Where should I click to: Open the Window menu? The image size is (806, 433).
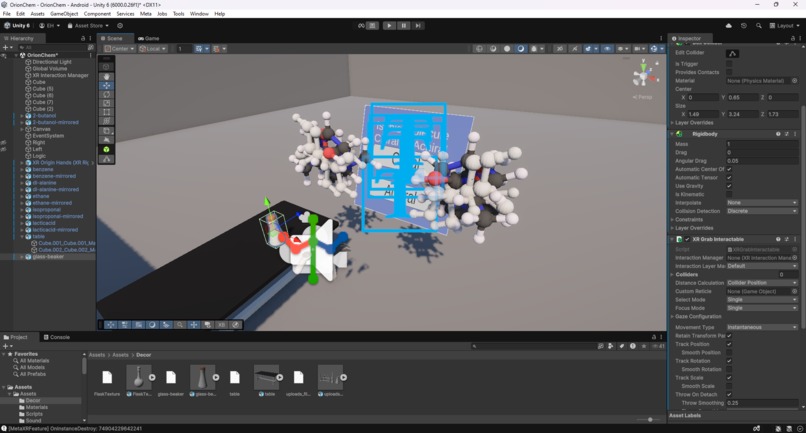coord(199,14)
